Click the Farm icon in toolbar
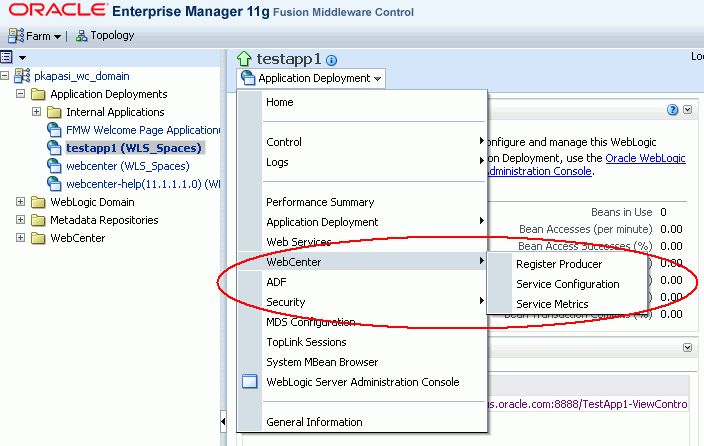 click(x=16, y=36)
